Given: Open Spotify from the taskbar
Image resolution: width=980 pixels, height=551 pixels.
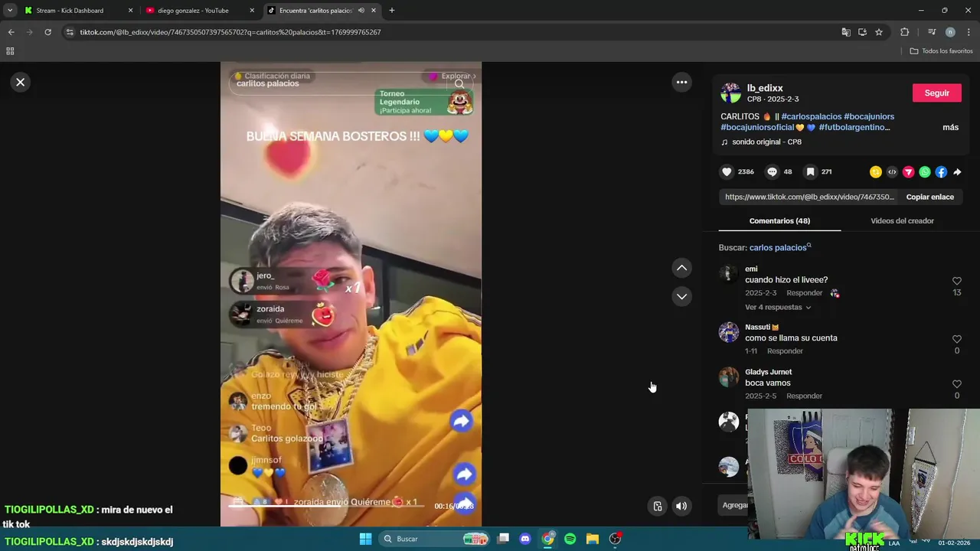Looking at the screenshot, I should click(x=570, y=539).
